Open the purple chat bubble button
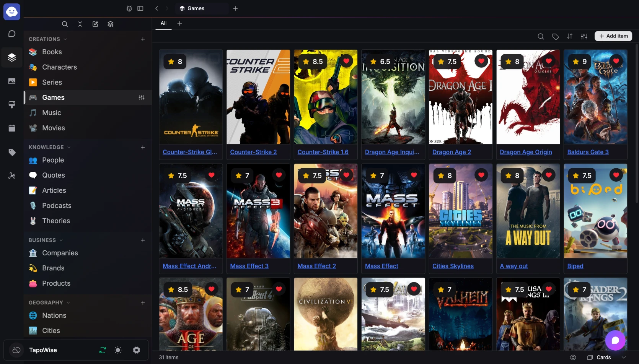Screen dimensions: 639x364 (615, 340)
